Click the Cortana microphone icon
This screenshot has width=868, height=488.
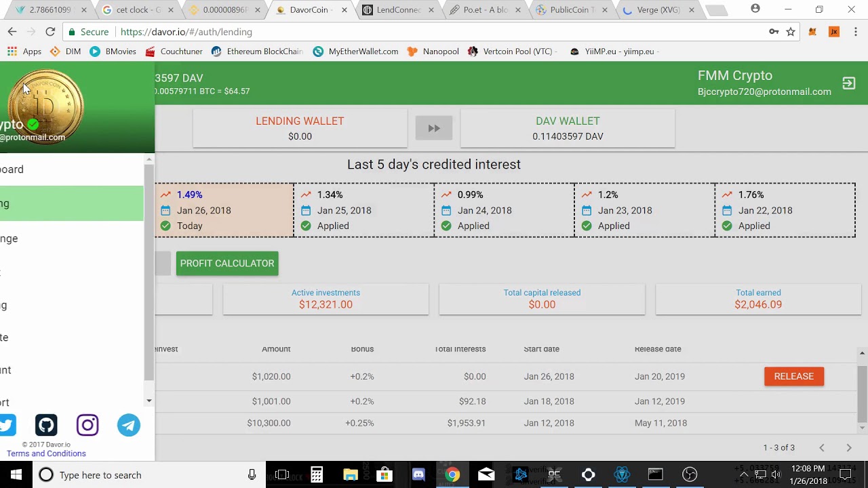point(252,474)
